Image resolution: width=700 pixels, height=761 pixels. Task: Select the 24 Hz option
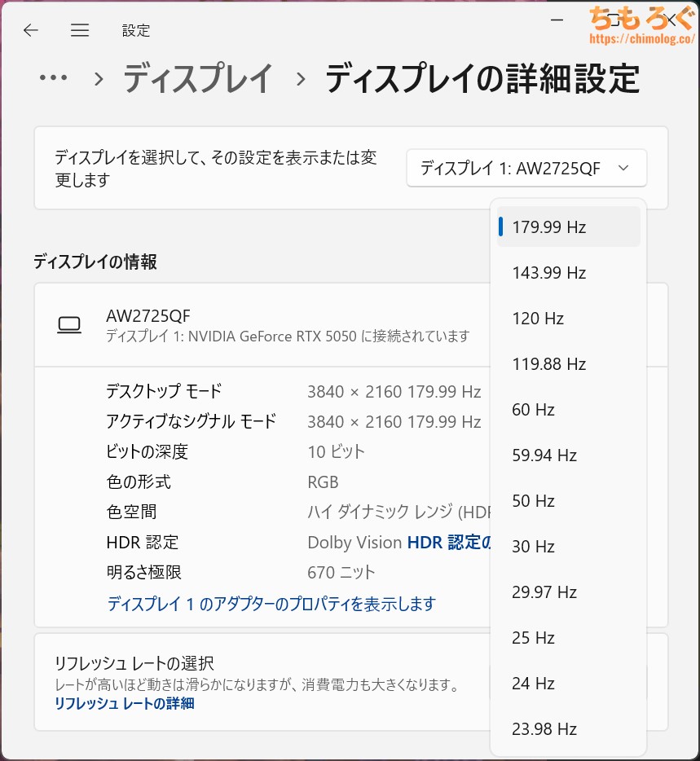[569, 684]
